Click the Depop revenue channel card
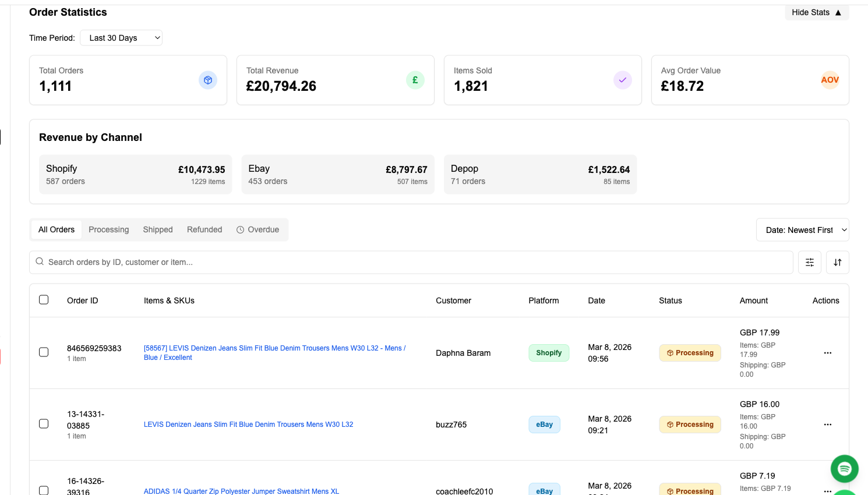This screenshot has height=495, width=868. point(541,174)
